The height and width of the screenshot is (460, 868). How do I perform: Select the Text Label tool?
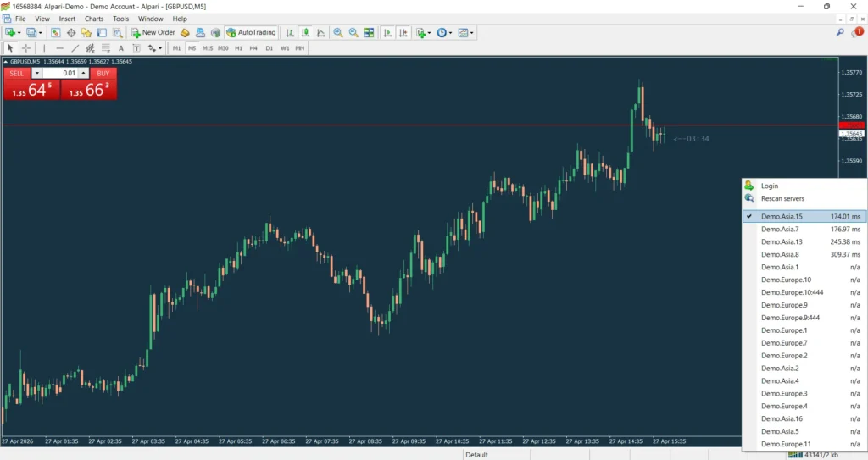tap(136, 48)
